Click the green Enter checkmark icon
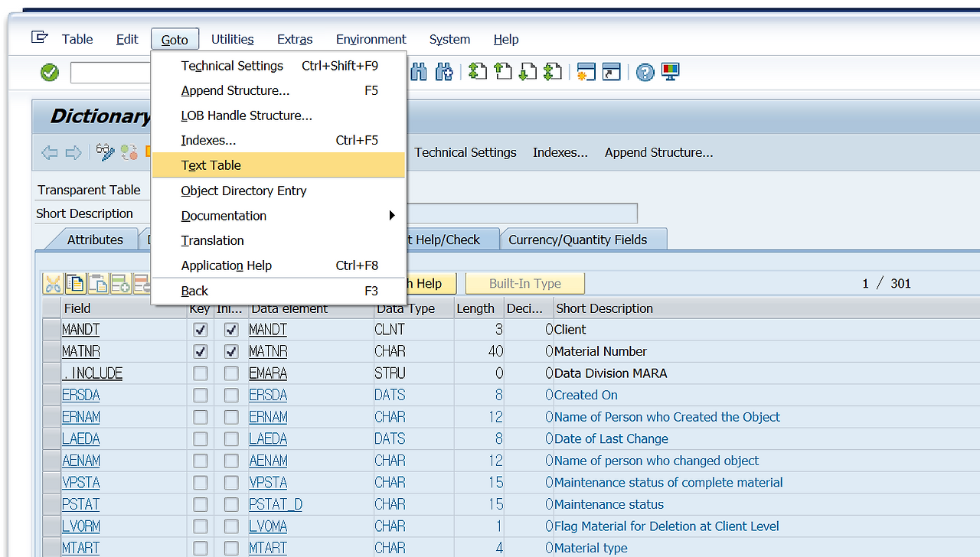This screenshot has height=557, width=980. tap(50, 73)
